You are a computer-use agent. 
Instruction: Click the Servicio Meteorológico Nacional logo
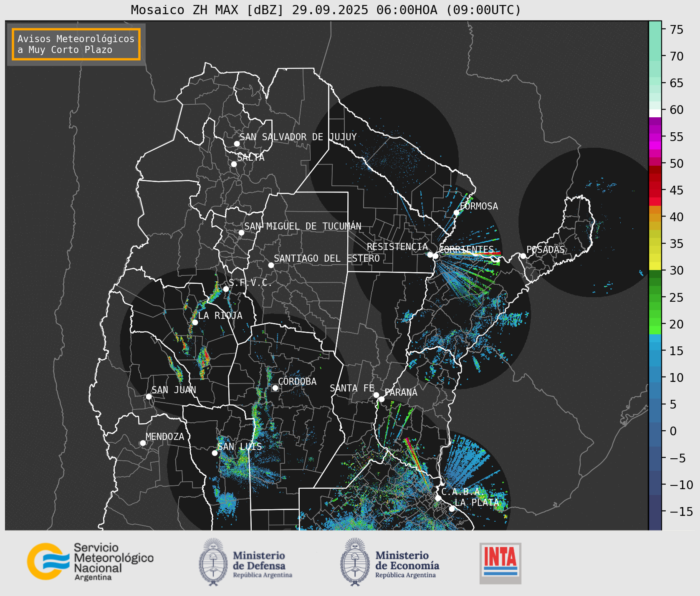[x=91, y=561]
